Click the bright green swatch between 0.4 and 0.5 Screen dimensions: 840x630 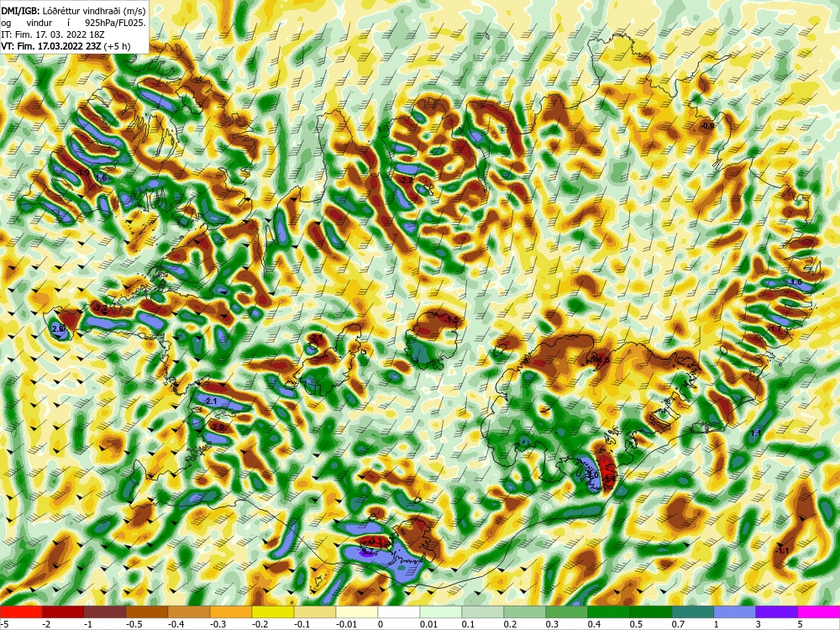pyautogui.click(x=609, y=612)
